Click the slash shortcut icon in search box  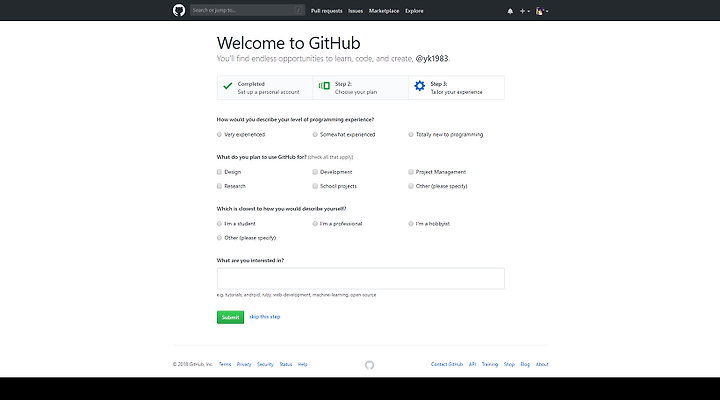298,10
